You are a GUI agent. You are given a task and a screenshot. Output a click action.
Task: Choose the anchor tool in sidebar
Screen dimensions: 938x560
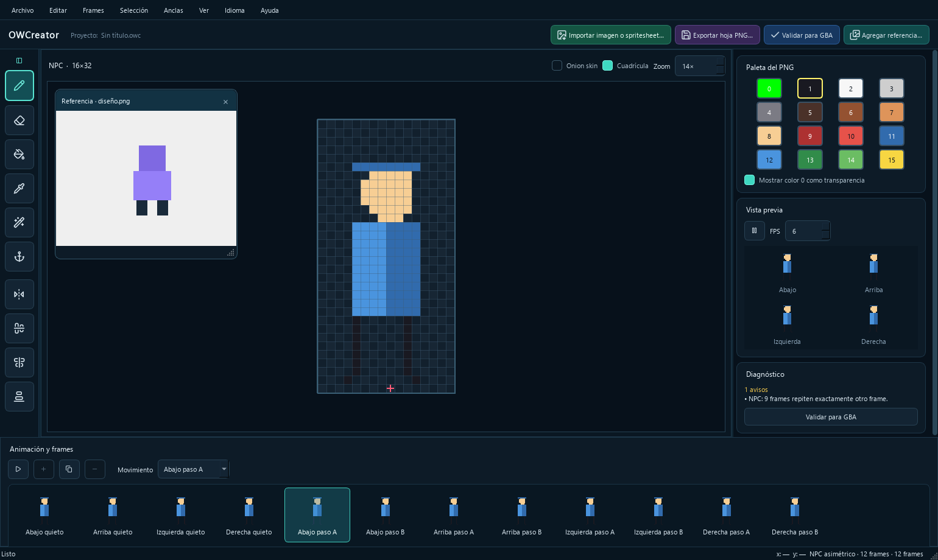point(19,256)
